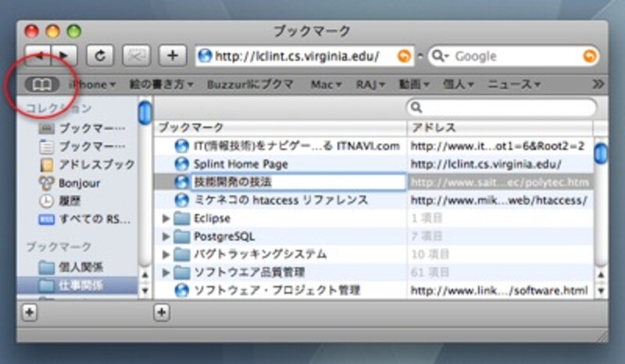Expand the Eclipse folder
625x364 pixels.
coord(166,219)
